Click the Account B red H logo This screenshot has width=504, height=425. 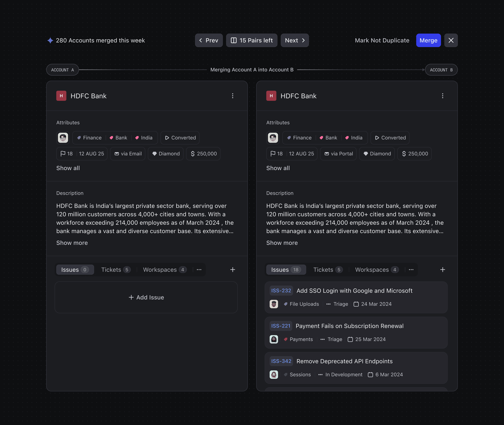[x=271, y=96]
